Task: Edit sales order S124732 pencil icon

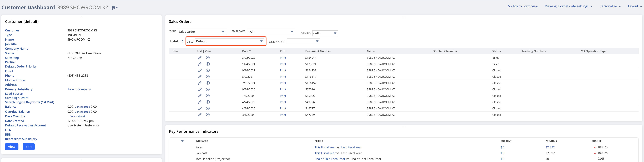Action: click(x=200, y=70)
